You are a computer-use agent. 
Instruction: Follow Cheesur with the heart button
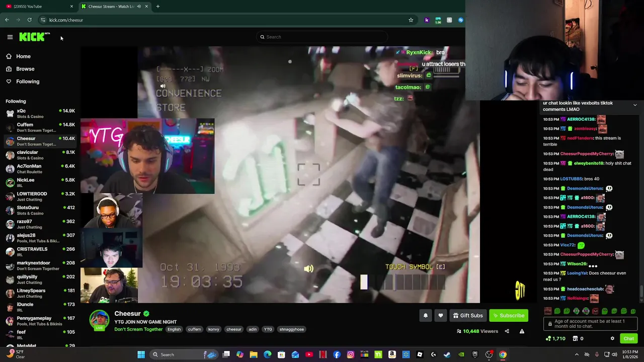[441, 315]
